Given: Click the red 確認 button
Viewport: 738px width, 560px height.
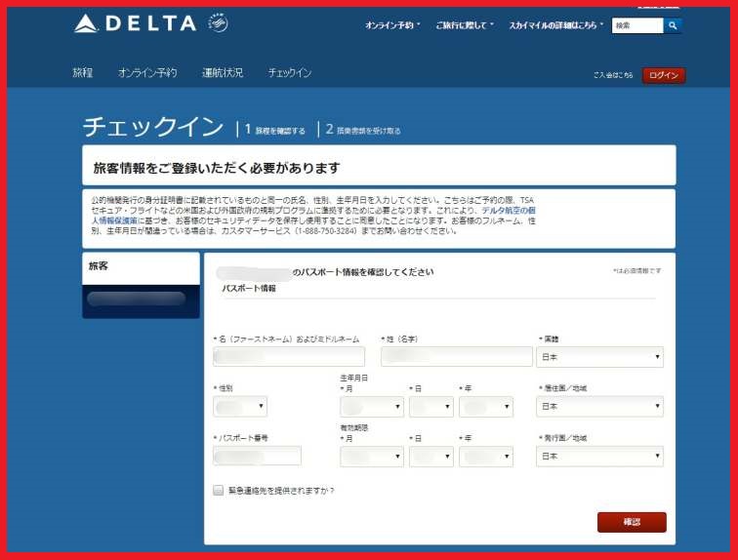Looking at the screenshot, I should 632,522.
